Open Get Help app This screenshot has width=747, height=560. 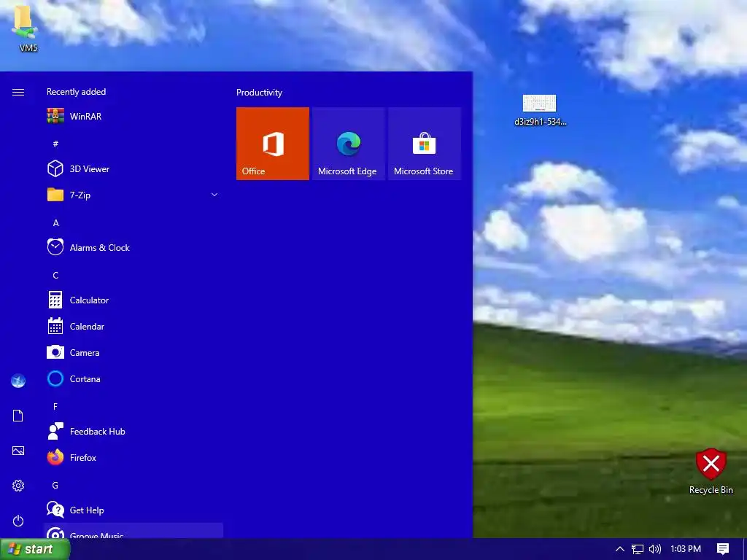pyautogui.click(x=133, y=510)
